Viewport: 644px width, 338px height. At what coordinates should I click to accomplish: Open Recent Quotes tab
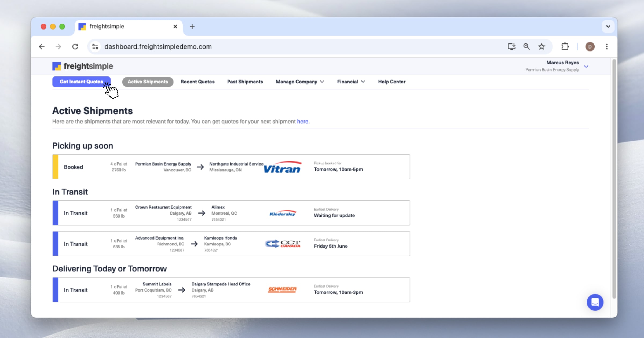click(197, 82)
